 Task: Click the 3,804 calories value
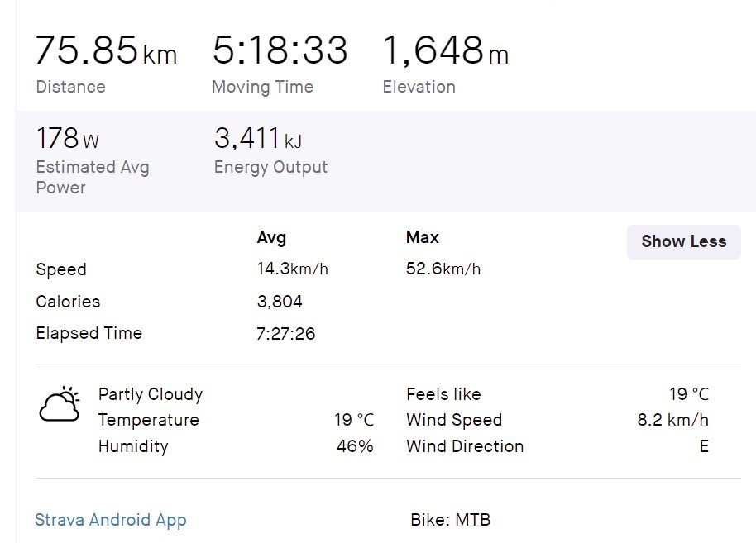click(x=280, y=302)
